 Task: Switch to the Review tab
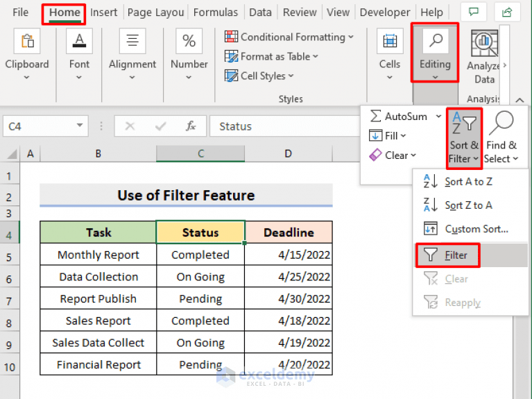click(300, 12)
